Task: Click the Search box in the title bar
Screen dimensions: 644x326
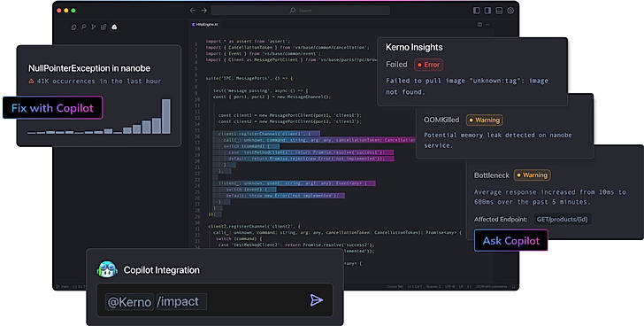Action: point(300,11)
